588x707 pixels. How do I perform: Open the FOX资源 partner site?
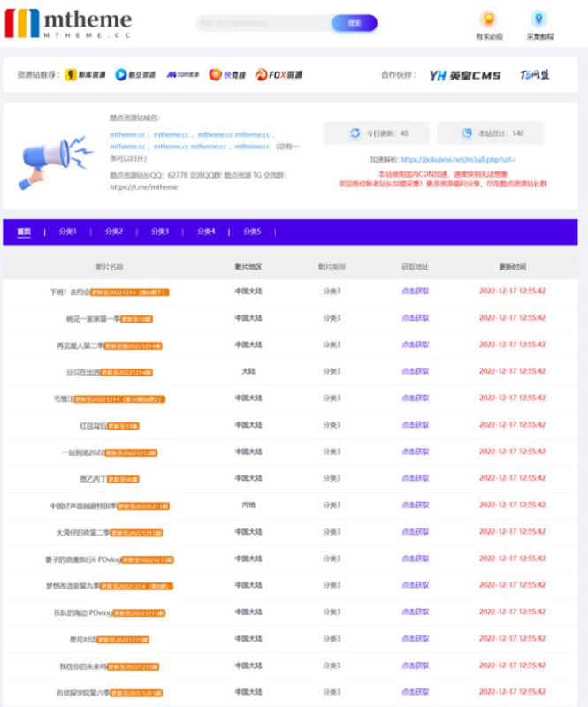point(279,75)
